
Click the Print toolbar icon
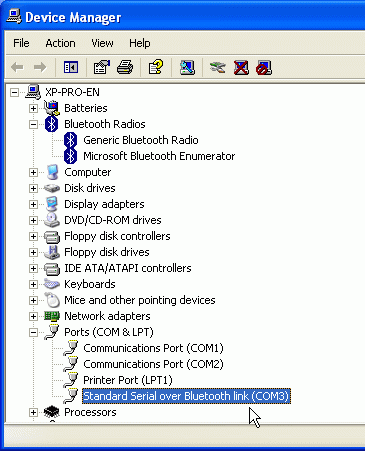click(x=125, y=67)
